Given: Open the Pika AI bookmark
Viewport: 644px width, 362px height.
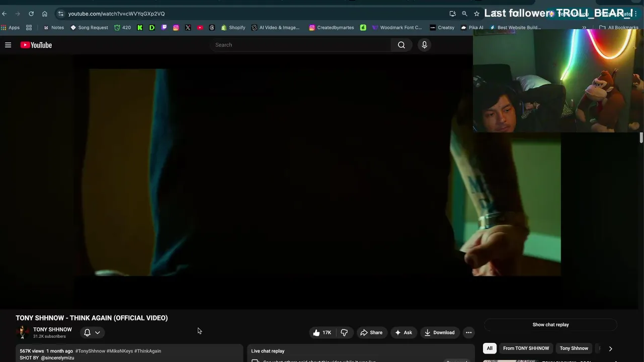Looking at the screenshot, I should point(472,28).
